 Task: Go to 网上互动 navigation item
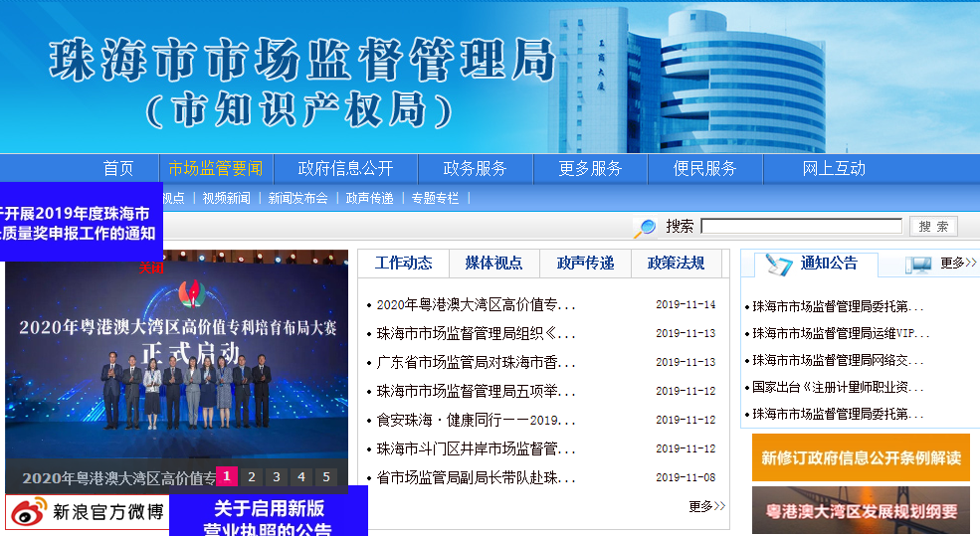tap(834, 169)
